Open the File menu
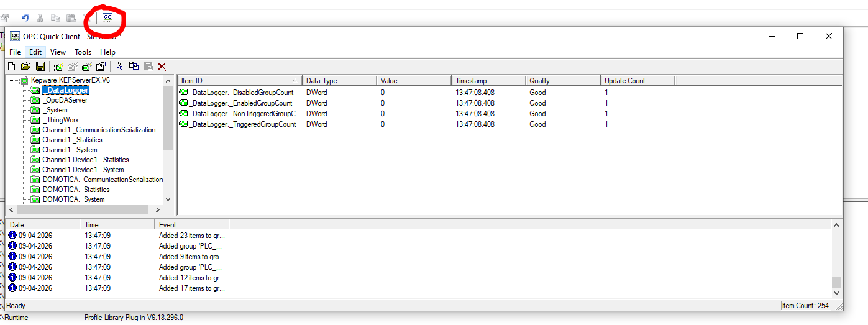This screenshot has width=868, height=325. 15,52
